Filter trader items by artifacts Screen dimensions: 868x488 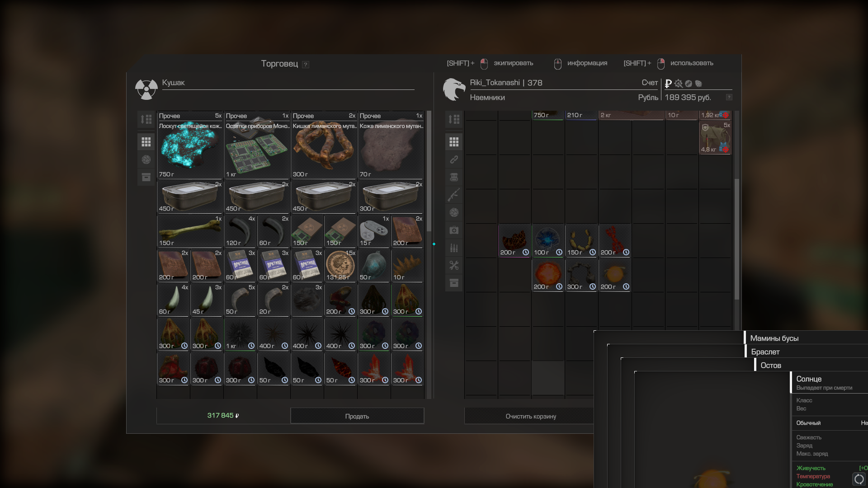pyautogui.click(x=146, y=160)
